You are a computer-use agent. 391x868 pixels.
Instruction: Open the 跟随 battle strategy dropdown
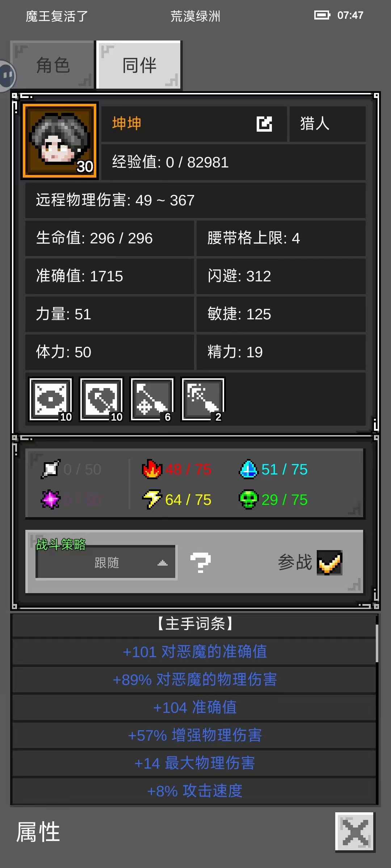coord(106,562)
